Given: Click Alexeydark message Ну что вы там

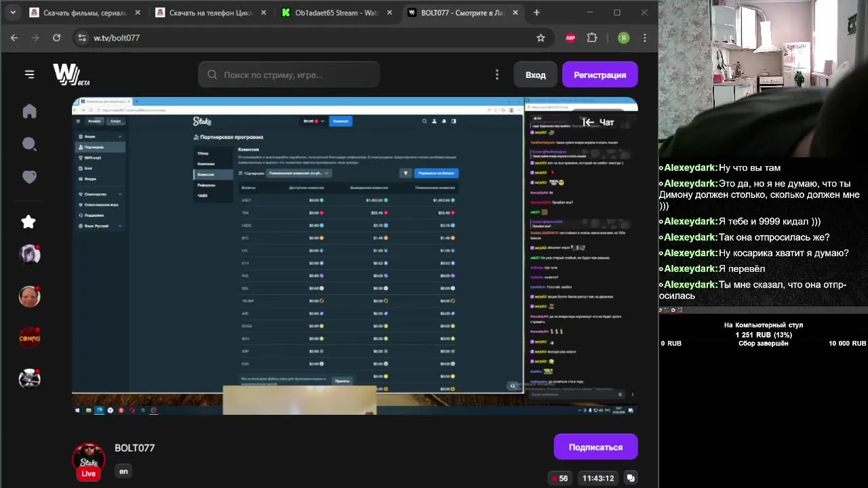Looking at the screenshot, I should 719,168.
